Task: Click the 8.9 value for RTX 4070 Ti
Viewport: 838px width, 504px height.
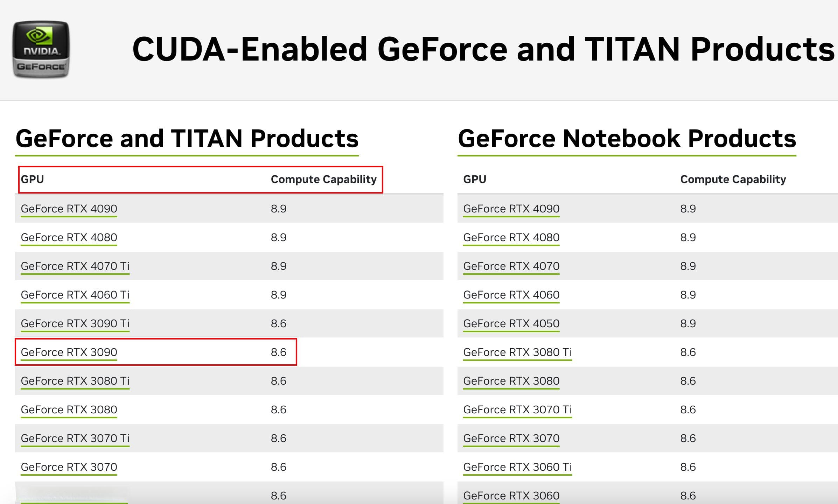Action: point(279,266)
